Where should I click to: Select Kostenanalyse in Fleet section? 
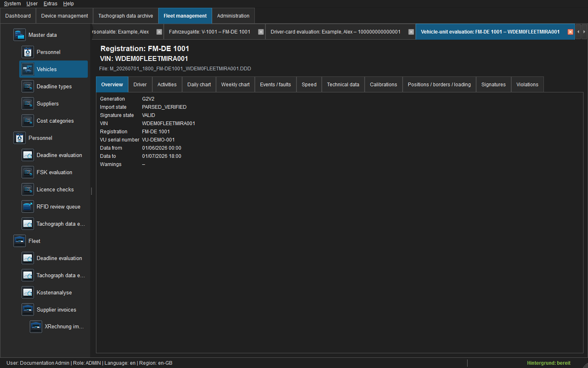click(x=53, y=292)
